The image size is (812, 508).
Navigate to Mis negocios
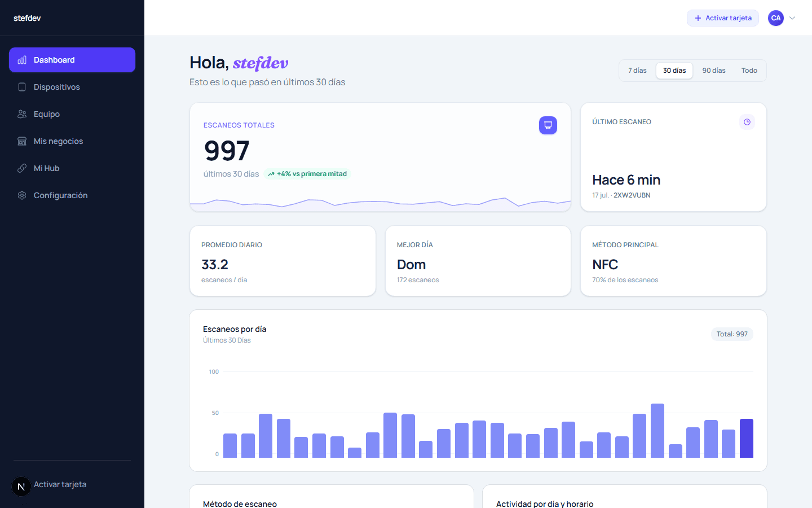coord(72,141)
